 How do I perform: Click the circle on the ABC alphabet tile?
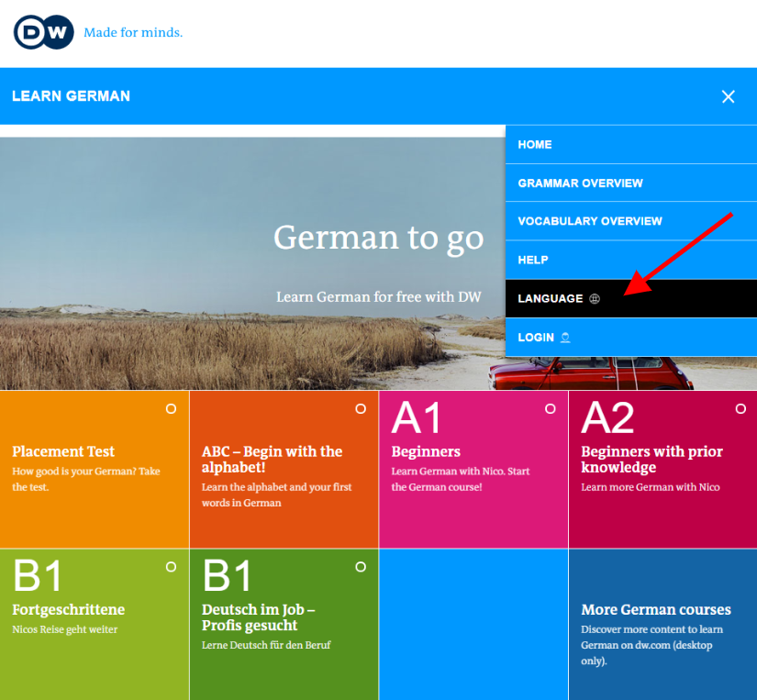point(361,409)
